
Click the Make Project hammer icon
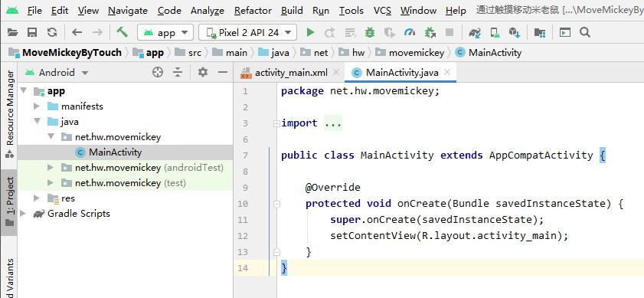123,32
